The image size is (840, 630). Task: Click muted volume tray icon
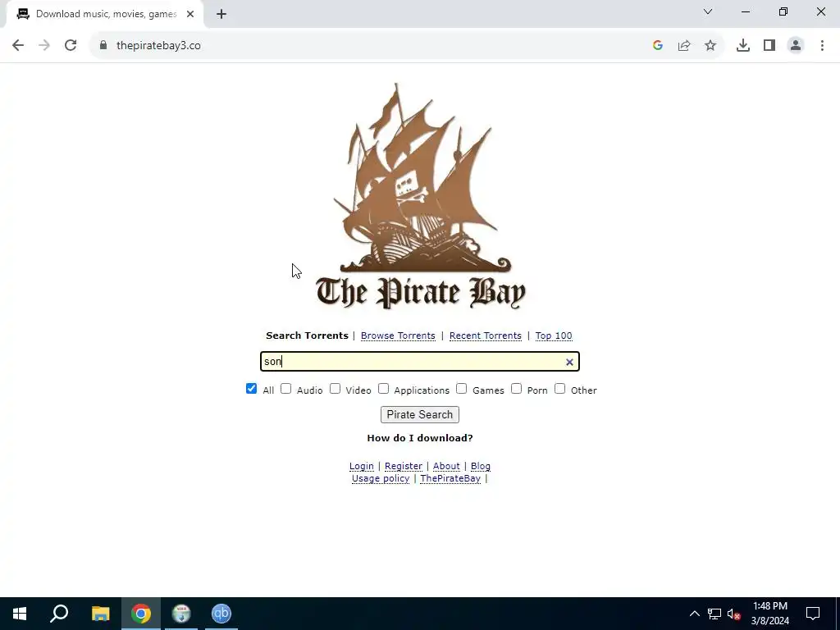coord(734,614)
